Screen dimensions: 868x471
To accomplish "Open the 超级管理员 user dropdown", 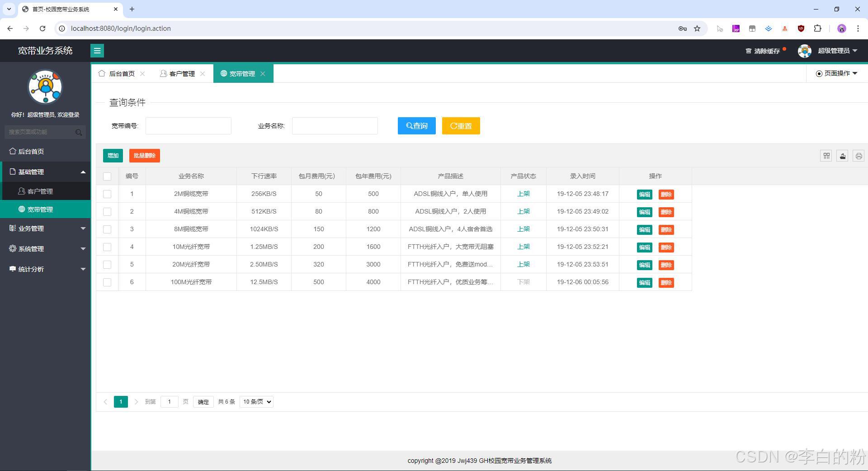I will 837,51.
